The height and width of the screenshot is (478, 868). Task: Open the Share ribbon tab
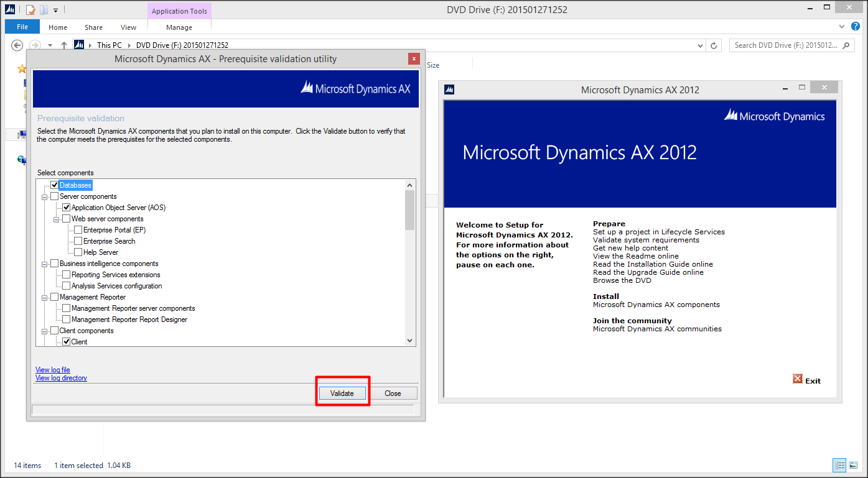pyautogui.click(x=94, y=27)
